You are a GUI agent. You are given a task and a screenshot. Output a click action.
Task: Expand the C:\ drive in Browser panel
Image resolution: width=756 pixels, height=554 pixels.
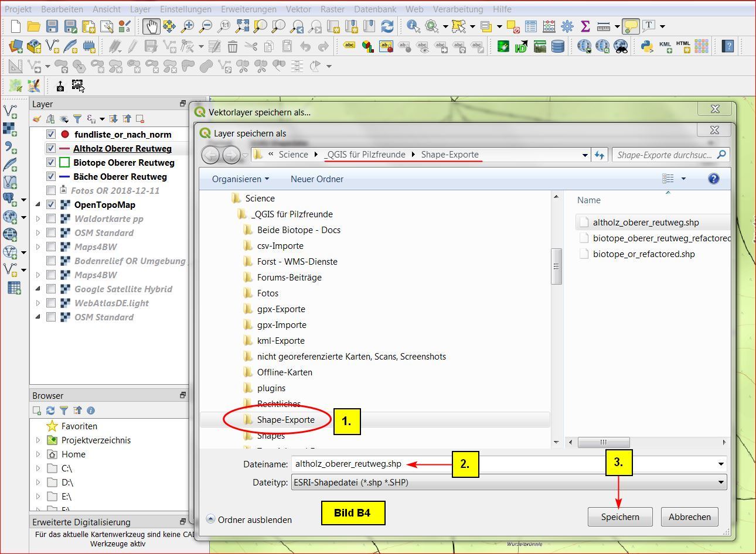38,468
